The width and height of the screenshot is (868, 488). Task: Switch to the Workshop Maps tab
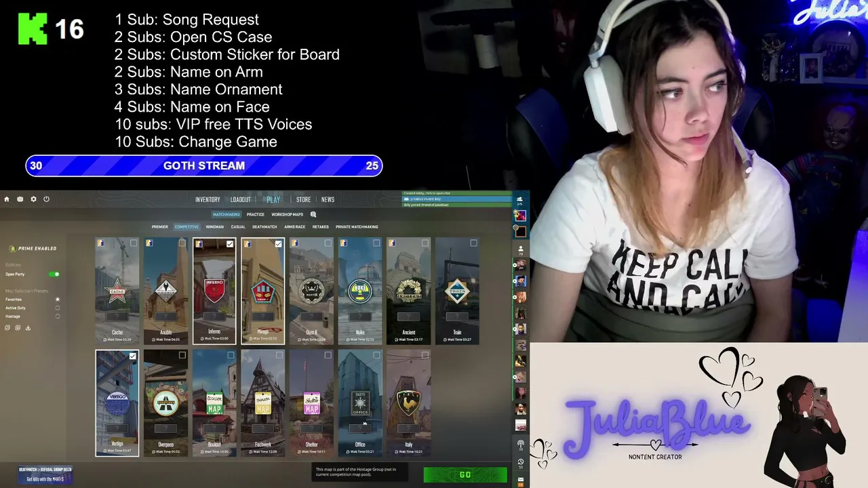[288, 214]
